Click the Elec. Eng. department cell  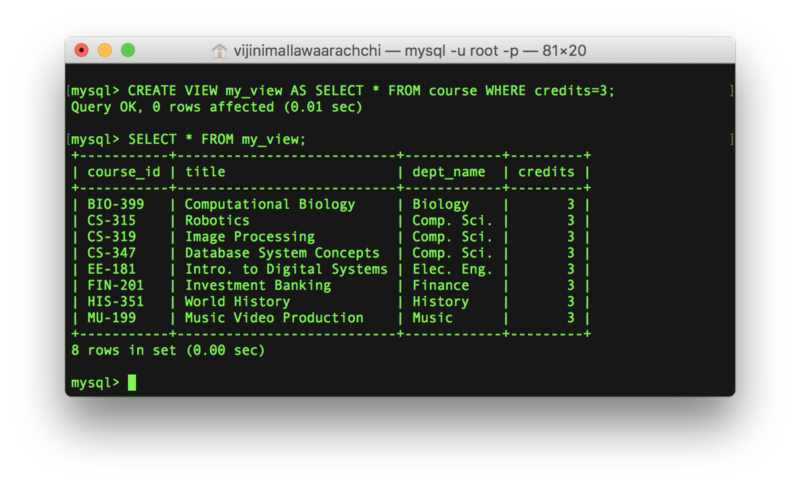coord(452,269)
